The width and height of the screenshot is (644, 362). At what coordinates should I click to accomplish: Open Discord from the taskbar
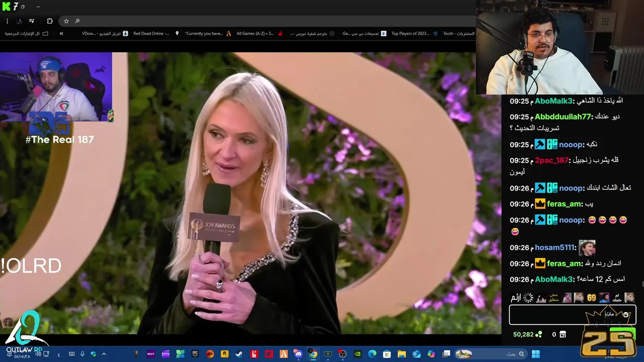click(298, 354)
